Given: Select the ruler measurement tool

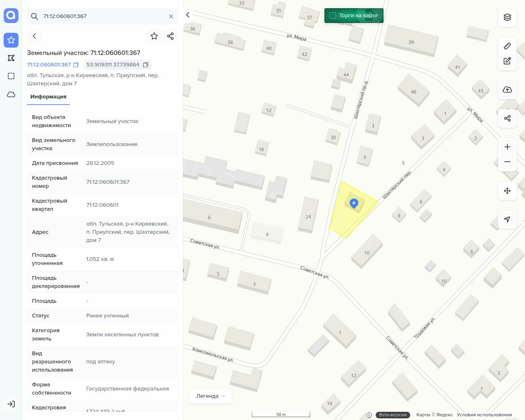Looking at the screenshot, I should [x=507, y=46].
